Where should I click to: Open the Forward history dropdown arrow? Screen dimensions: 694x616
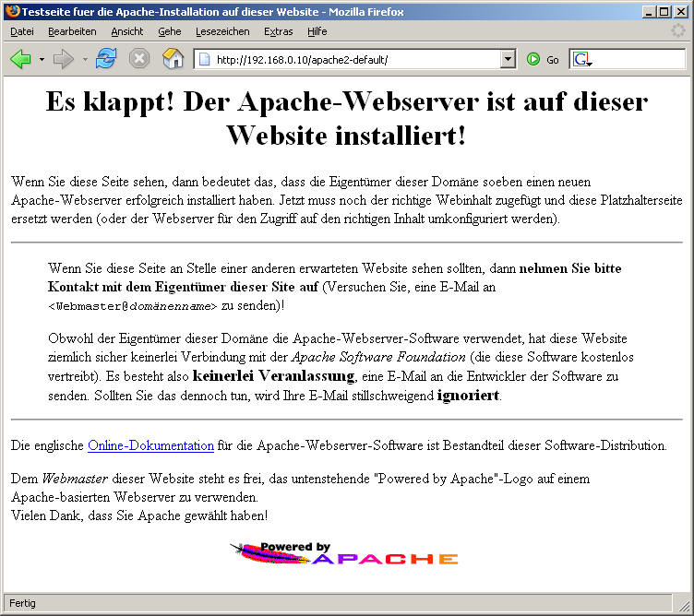85,60
